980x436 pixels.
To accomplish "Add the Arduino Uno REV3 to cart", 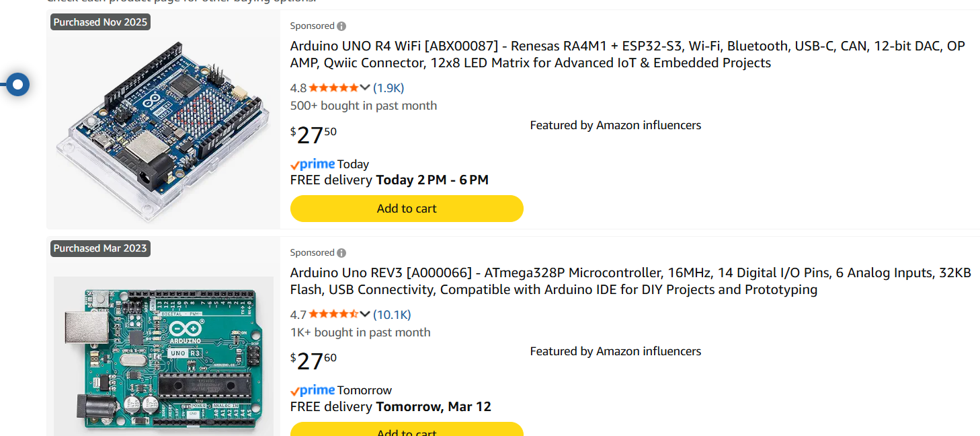I will 407,430.
